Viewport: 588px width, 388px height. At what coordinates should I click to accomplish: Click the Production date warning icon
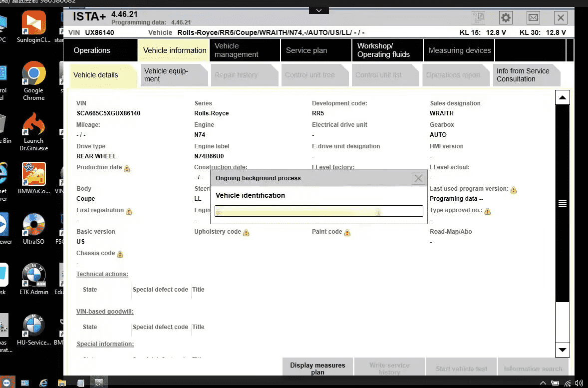tap(127, 168)
